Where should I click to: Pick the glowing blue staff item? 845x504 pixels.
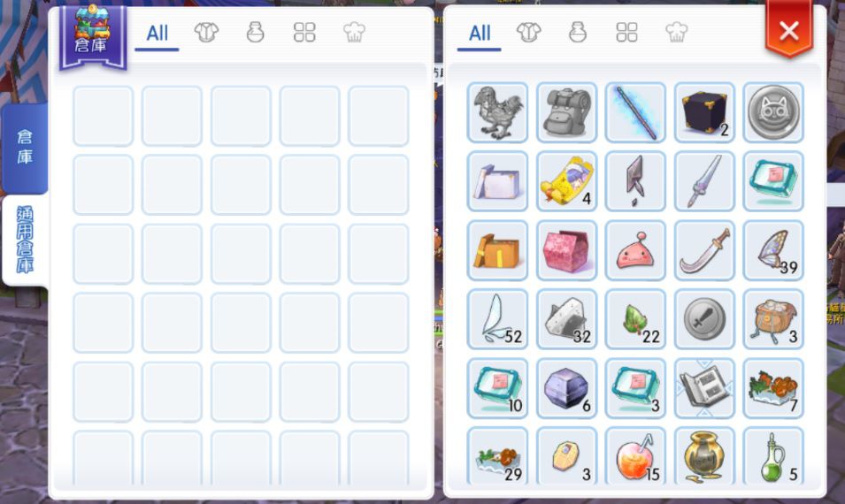[635, 112]
